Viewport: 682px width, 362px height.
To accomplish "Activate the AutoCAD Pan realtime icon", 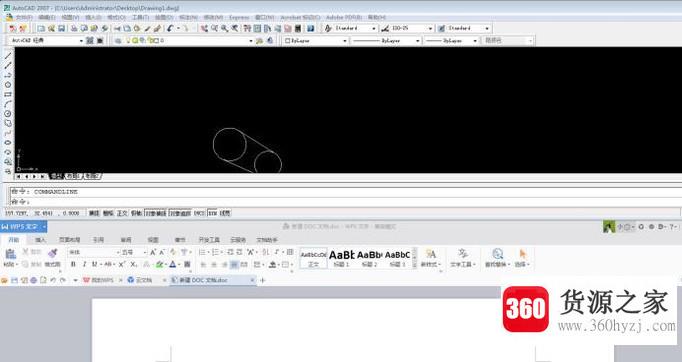I will click(x=204, y=28).
